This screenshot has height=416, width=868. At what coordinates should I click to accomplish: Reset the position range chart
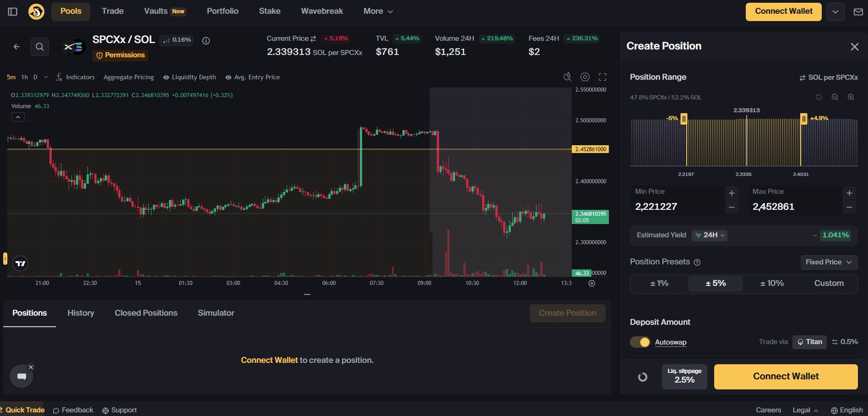point(819,97)
